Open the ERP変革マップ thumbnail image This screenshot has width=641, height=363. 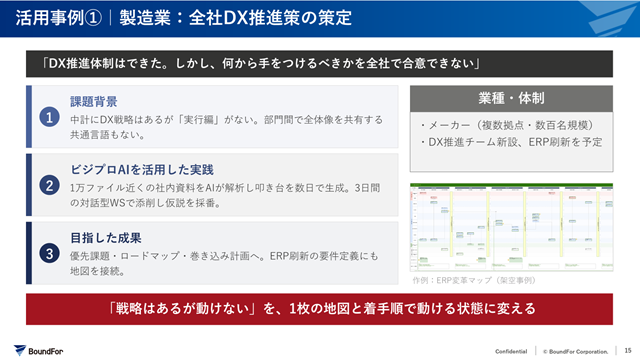pos(511,227)
